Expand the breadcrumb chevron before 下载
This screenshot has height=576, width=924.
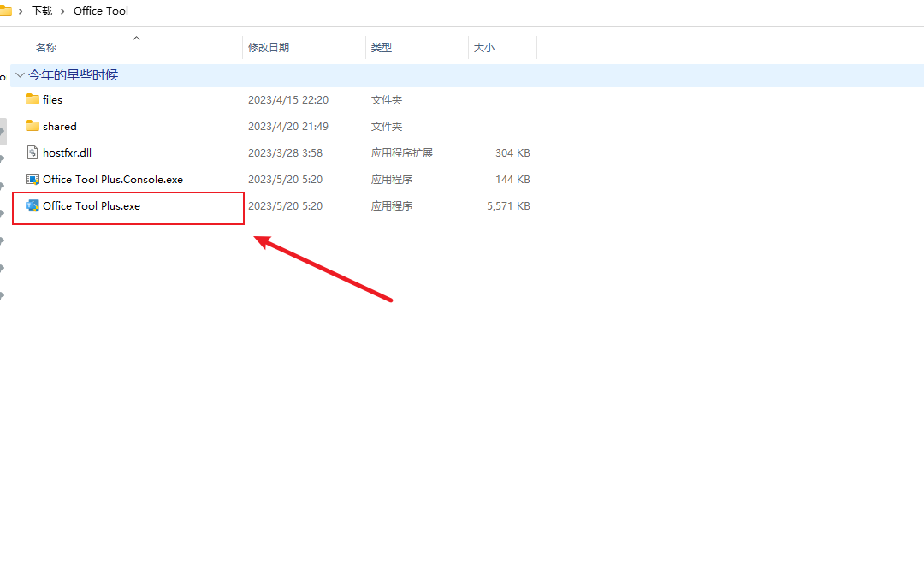tap(21, 11)
